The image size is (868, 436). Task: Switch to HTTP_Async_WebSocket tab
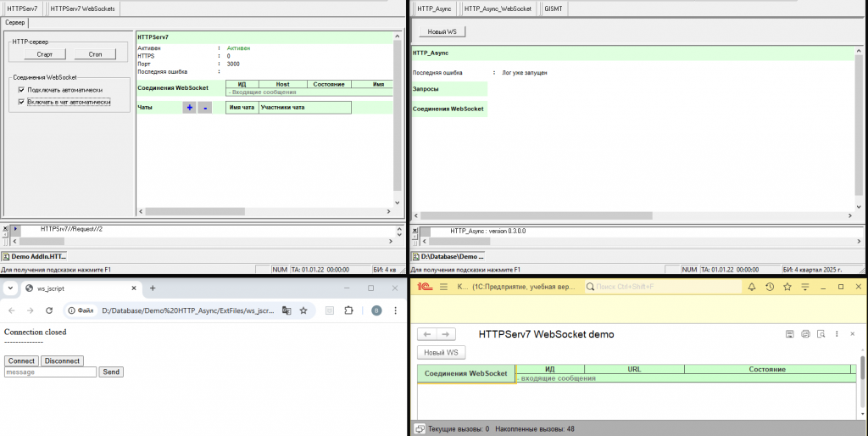498,8
